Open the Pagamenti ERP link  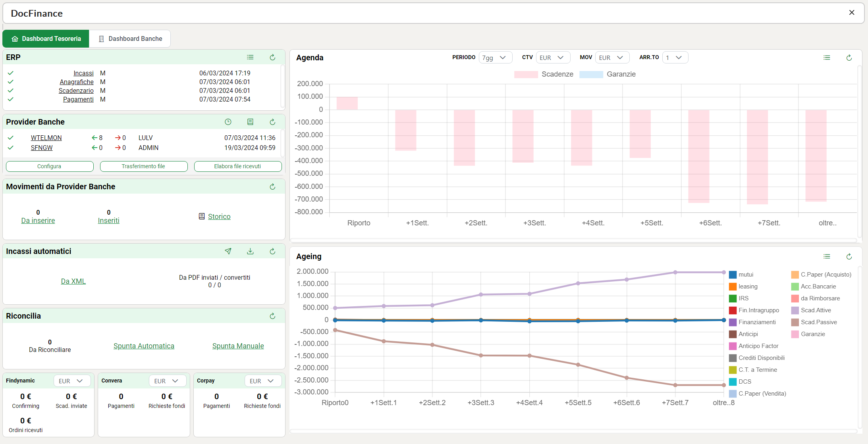(78, 99)
